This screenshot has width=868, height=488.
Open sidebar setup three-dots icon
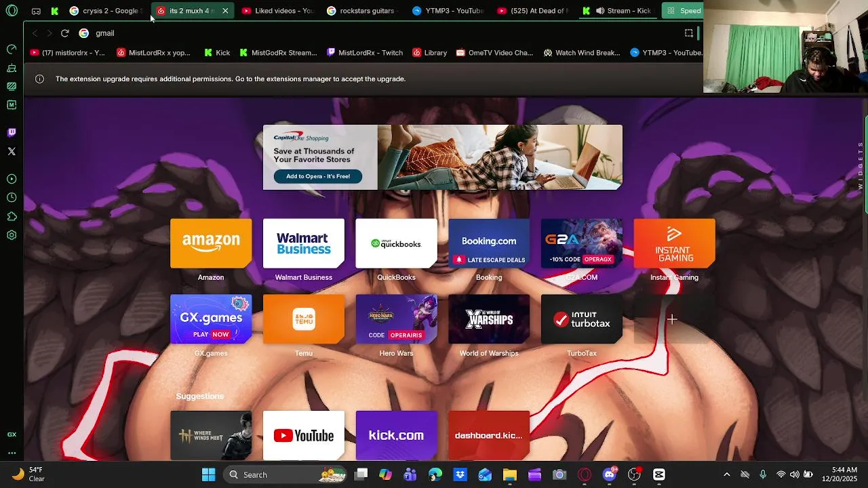(12, 453)
